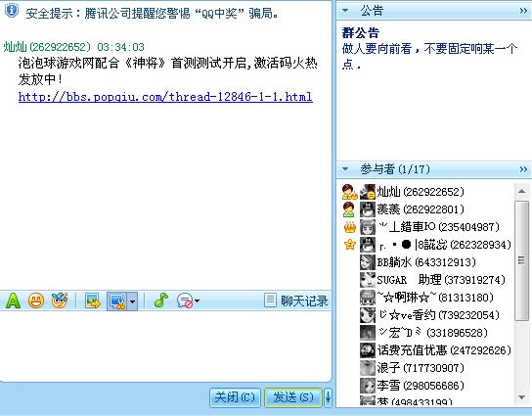Collapse the 参与者 panel triangle
This screenshot has width=532, height=416.
[x=345, y=168]
